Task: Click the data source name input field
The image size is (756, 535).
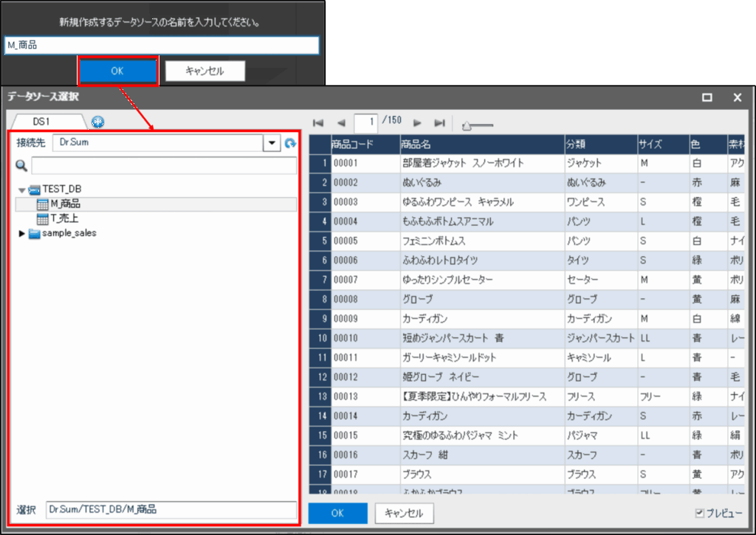Action: 161,46
